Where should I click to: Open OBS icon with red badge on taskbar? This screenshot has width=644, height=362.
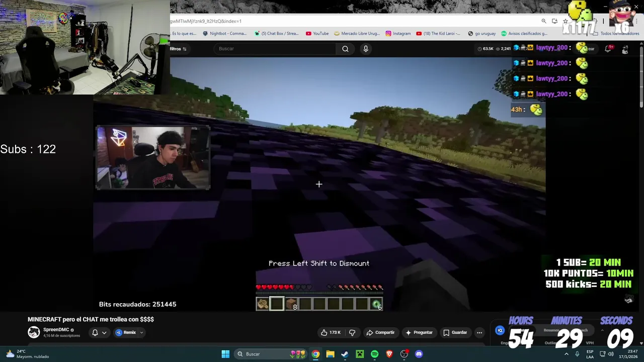pos(404,354)
